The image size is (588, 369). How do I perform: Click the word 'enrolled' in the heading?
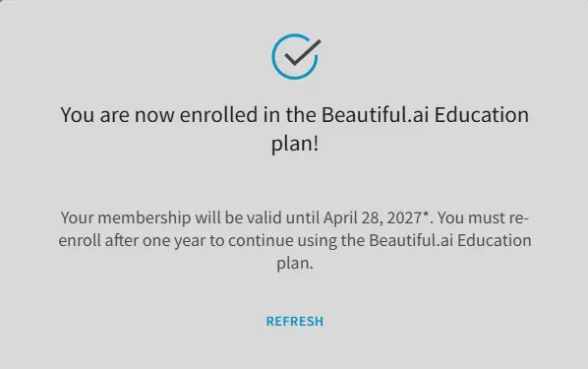[218, 114]
